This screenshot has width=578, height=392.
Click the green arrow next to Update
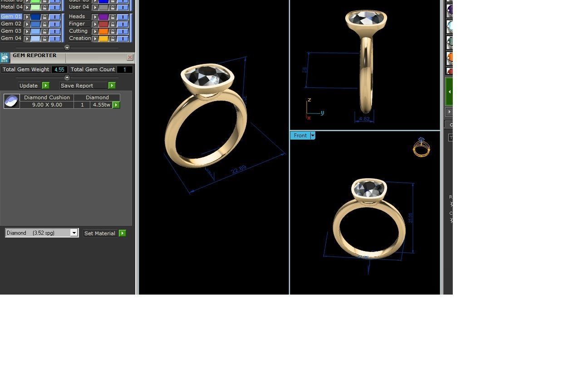[45, 86]
